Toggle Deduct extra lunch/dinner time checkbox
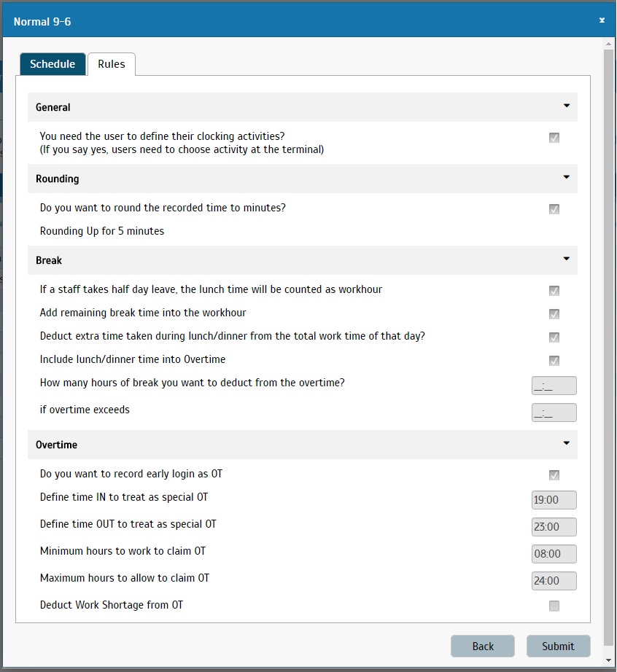Screen dimensions: 617x672 (554, 337)
